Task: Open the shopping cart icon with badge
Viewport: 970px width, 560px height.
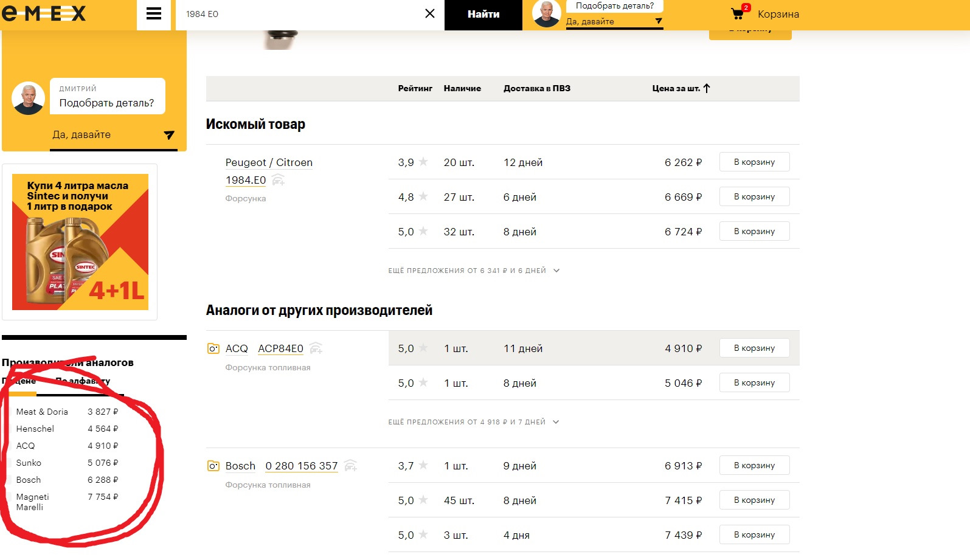Action: coord(740,12)
